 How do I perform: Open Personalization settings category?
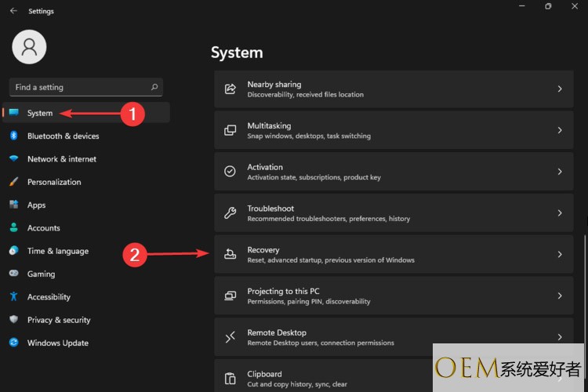53,182
